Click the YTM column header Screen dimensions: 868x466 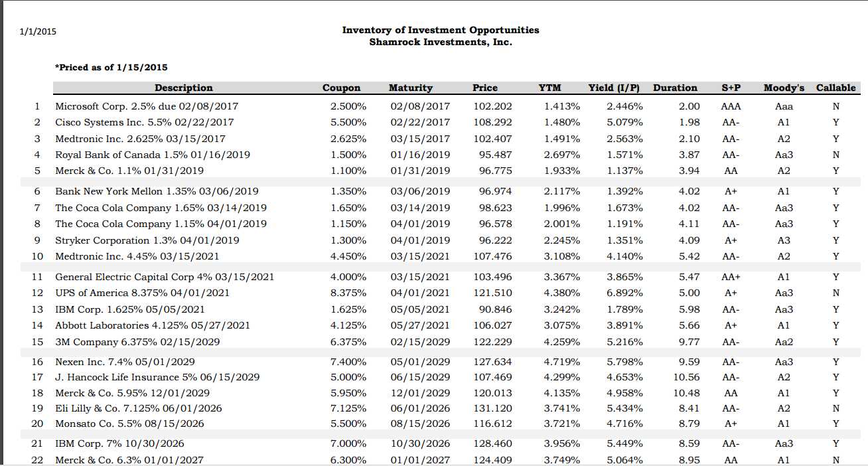(549, 88)
